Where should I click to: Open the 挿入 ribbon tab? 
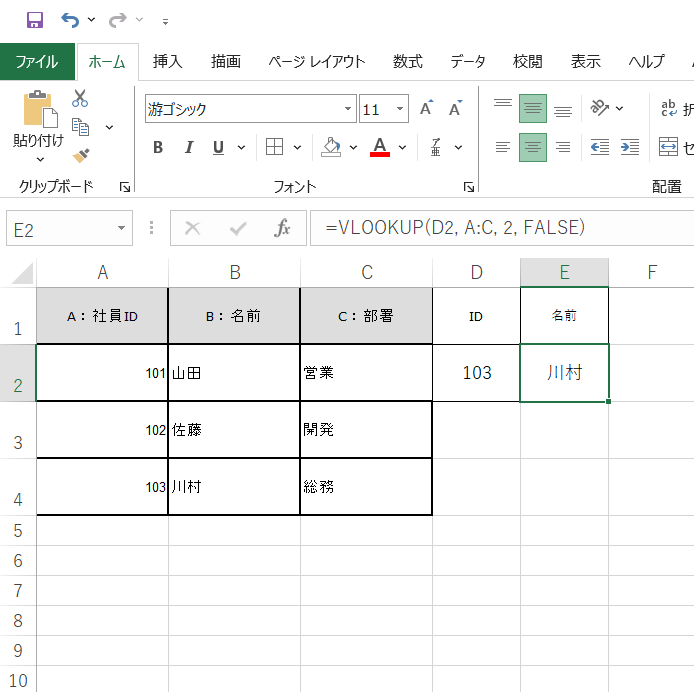(x=167, y=61)
